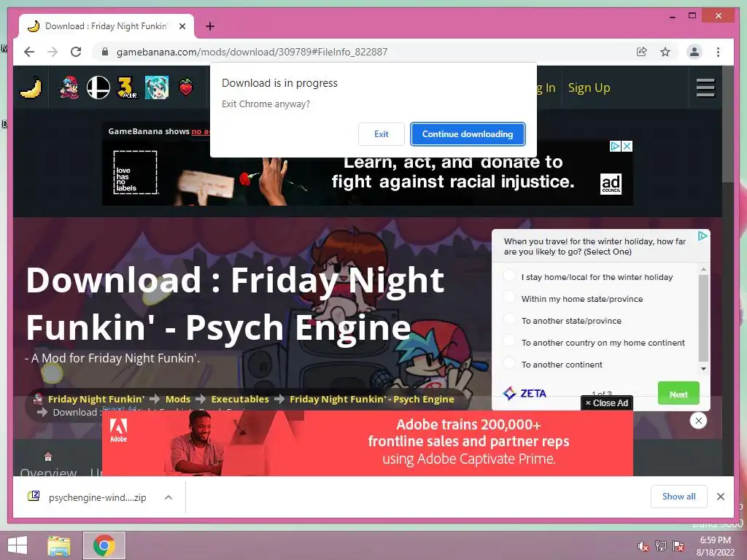Click Next in the Zeta survey

(x=678, y=393)
